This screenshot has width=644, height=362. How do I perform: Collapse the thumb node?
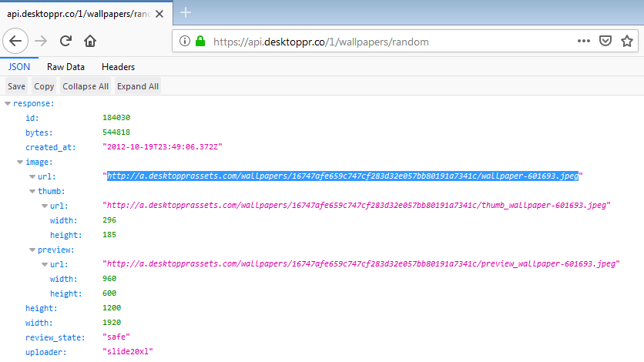click(x=32, y=191)
